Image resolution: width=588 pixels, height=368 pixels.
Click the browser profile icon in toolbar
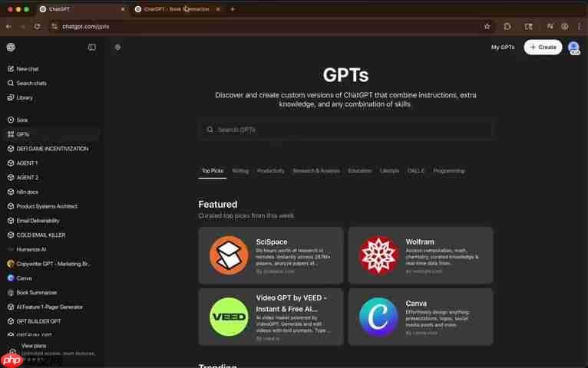pos(564,27)
